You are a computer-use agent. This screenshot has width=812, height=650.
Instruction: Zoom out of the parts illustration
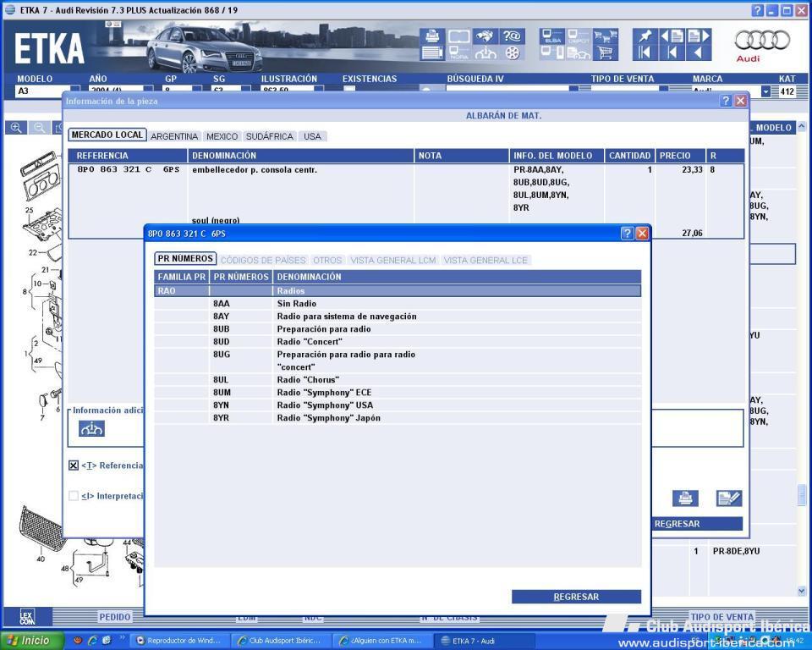pos(40,128)
